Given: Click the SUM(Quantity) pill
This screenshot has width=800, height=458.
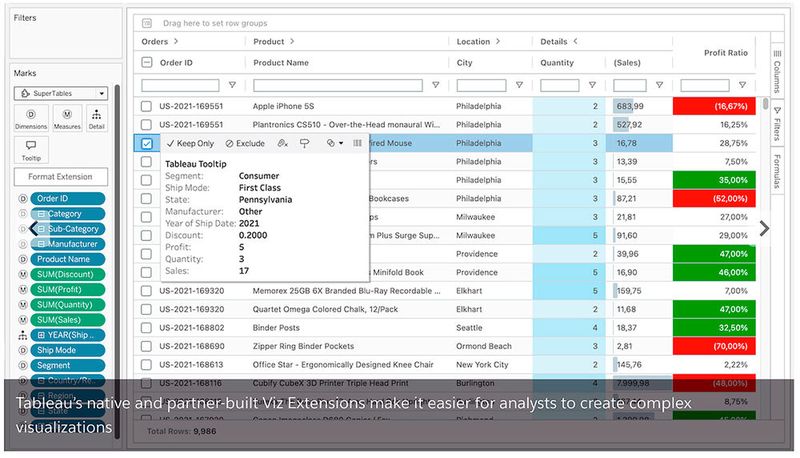Looking at the screenshot, I should (x=67, y=304).
